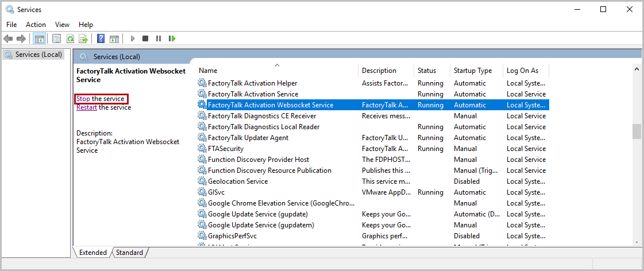The height and width of the screenshot is (271, 644).
Task: Open the Help menu
Action: pos(86,25)
